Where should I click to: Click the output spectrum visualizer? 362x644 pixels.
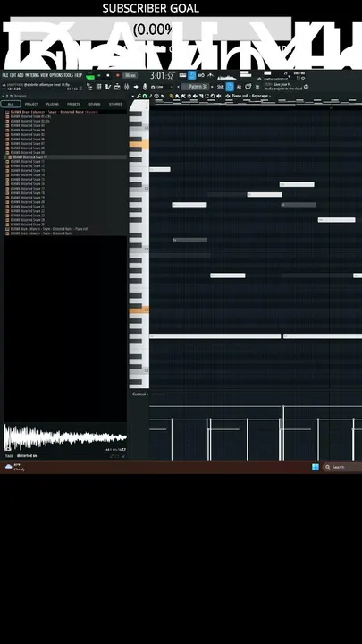pyautogui.click(x=227, y=77)
